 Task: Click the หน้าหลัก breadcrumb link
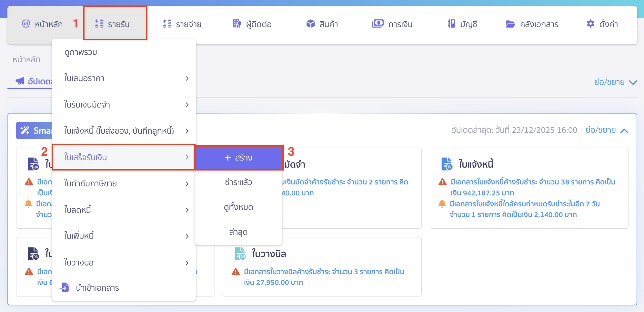tap(26, 59)
